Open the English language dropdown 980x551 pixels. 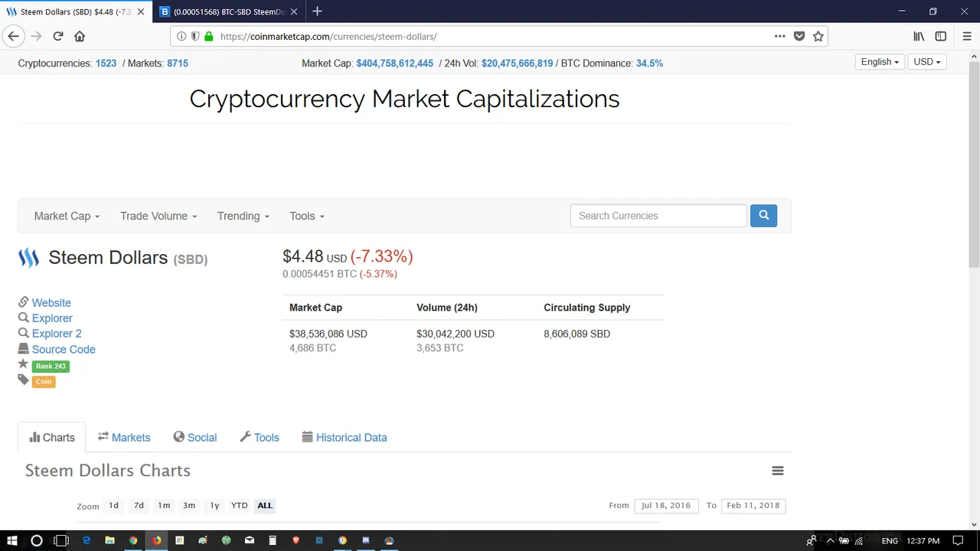coord(880,62)
